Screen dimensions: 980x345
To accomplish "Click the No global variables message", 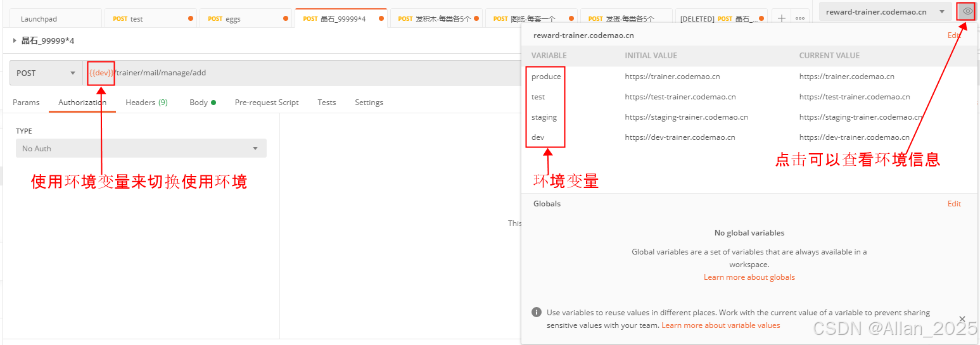I will [x=749, y=233].
